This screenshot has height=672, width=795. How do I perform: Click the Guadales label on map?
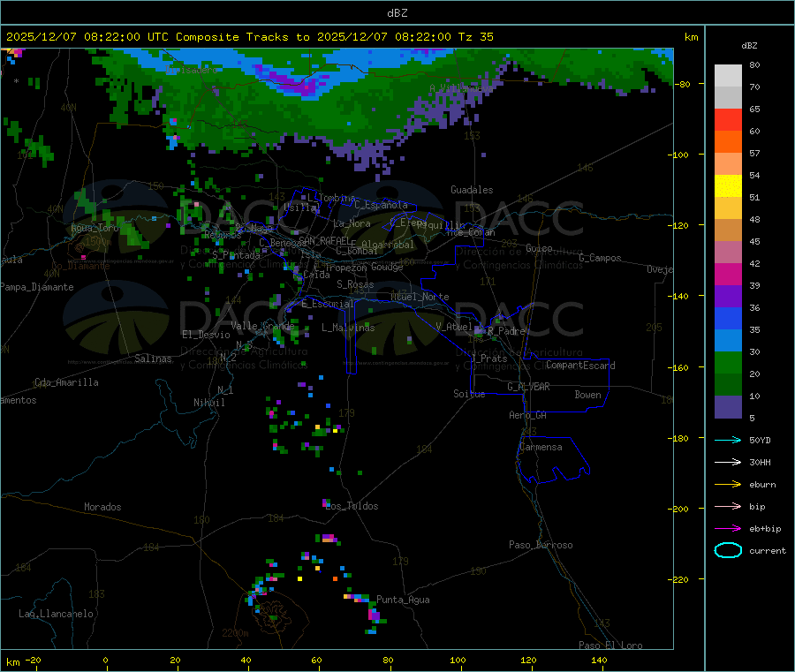coord(472,190)
